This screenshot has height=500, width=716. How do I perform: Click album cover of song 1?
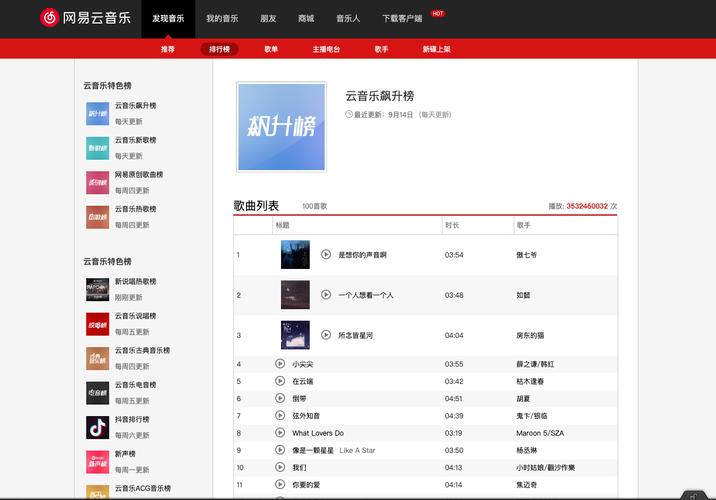pos(295,254)
